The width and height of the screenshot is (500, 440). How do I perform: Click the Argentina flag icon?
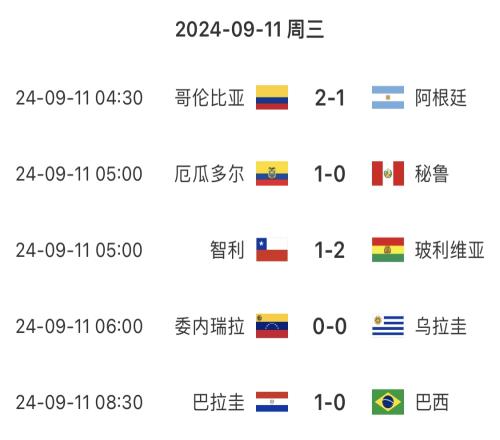388,97
